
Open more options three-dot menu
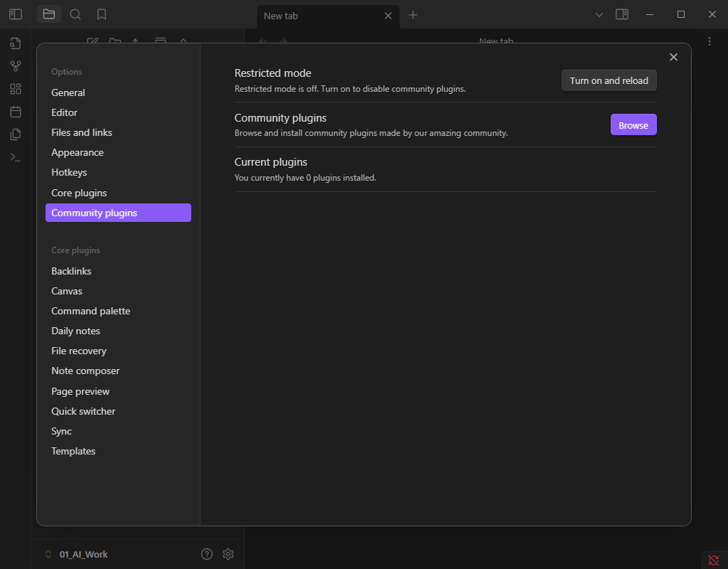click(710, 41)
